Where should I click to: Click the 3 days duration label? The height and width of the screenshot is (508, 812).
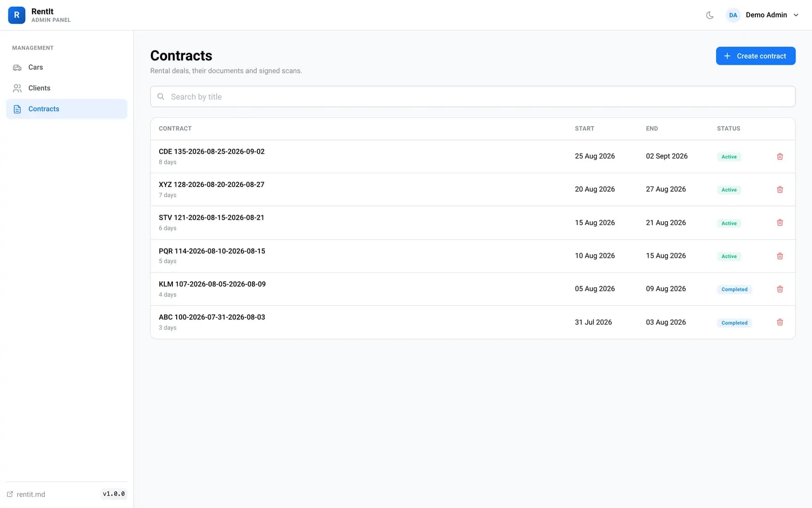pos(167,328)
